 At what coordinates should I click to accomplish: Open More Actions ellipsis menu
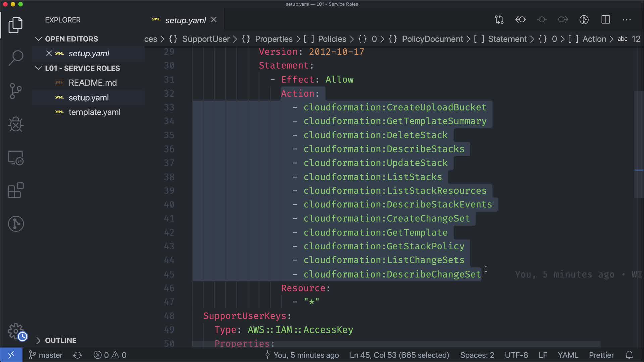627,20
